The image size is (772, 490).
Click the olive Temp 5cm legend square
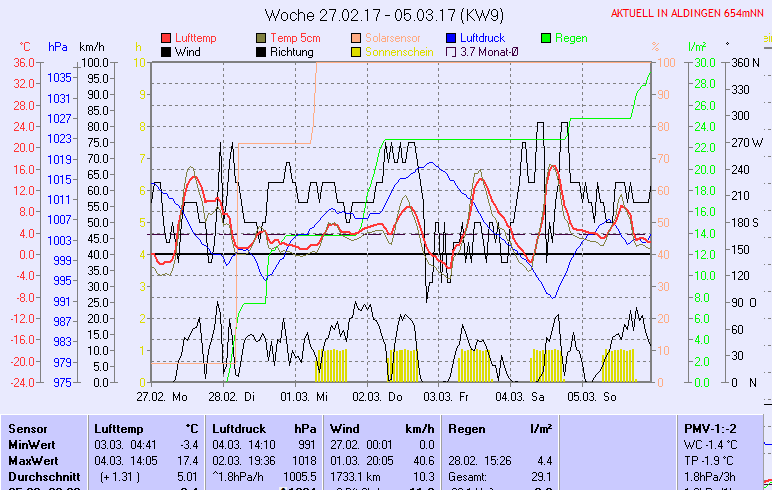pos(262,38)
